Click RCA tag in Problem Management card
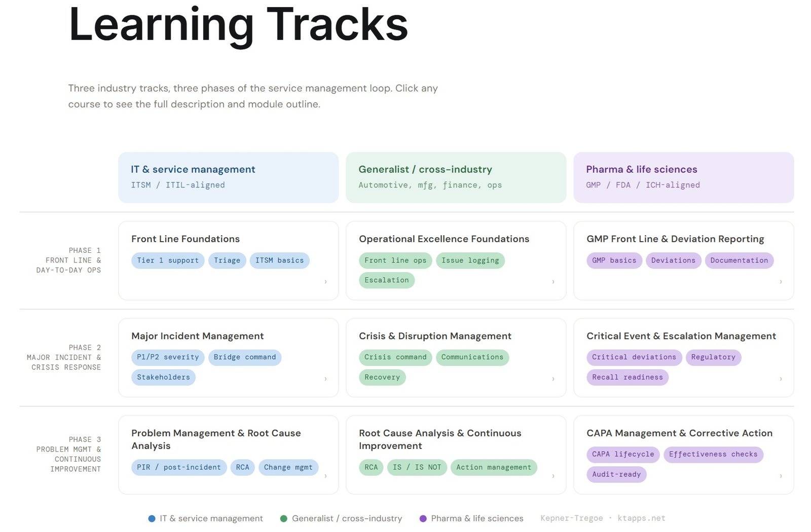 pos(242,467)
